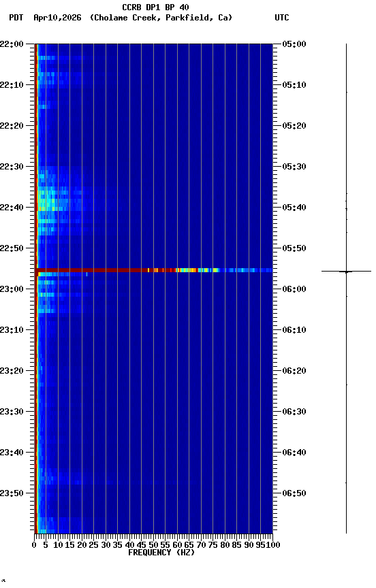
Task: Click the '35' frequency axis tick label
Action: 117,546
